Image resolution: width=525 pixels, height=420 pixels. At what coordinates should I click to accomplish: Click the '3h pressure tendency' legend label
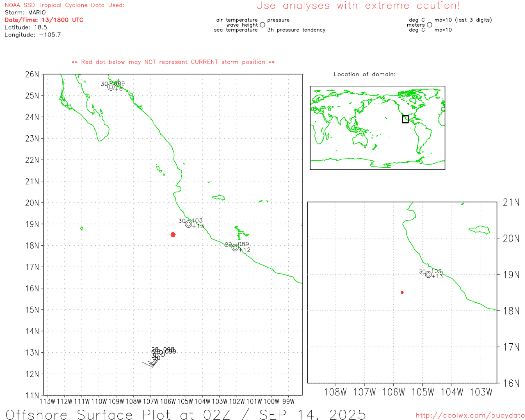click(296, 30)
